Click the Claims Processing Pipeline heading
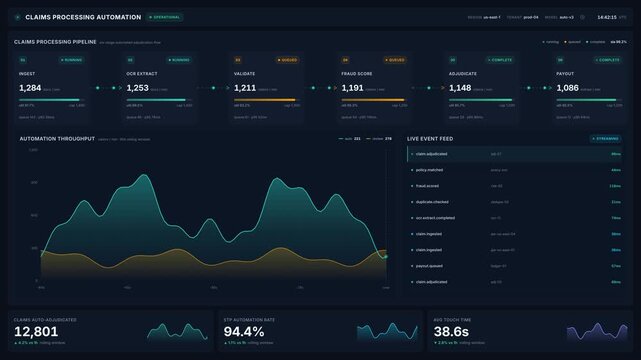Viewport: 641px width, 360px height. pos(55,42)
